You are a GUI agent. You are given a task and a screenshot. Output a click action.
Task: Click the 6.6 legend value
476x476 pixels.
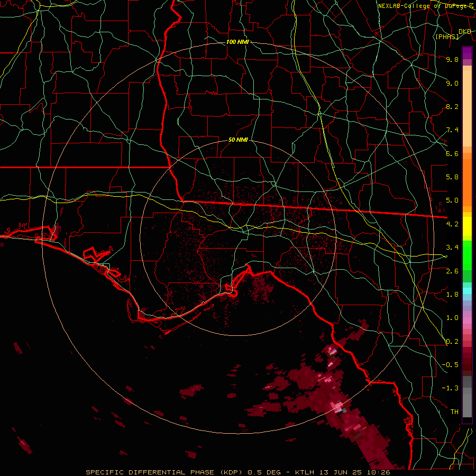click(x=452, y=153)
